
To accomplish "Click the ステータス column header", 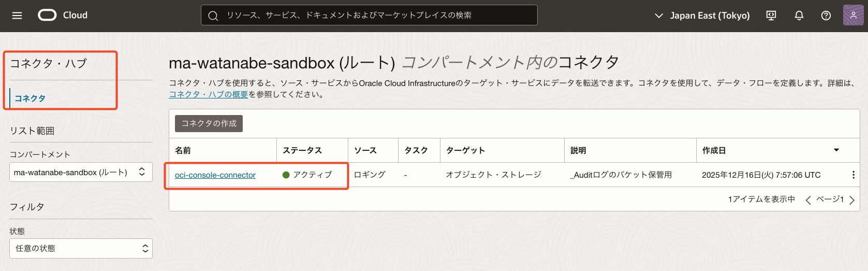I will click(x=302, y=150).
